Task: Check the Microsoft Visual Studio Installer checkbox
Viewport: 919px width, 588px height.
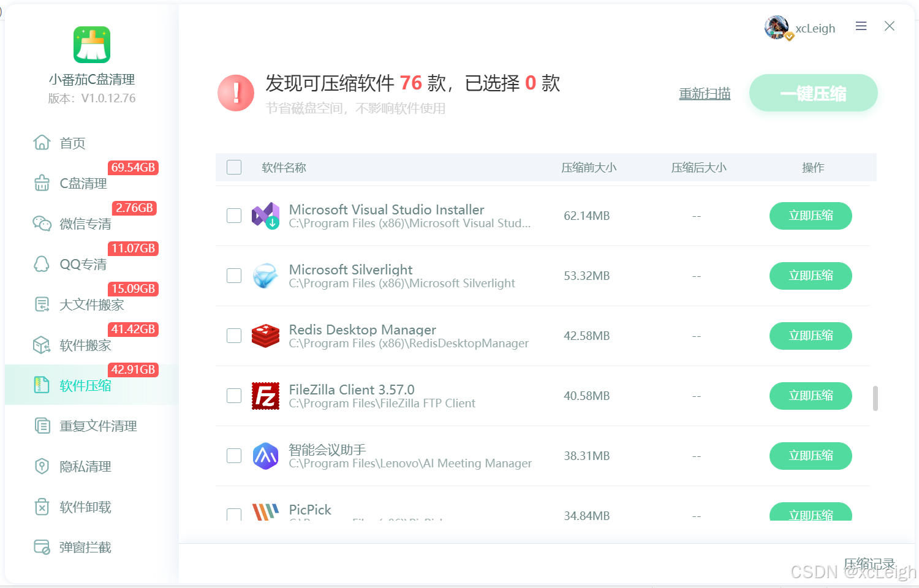Action: [234, 216]
